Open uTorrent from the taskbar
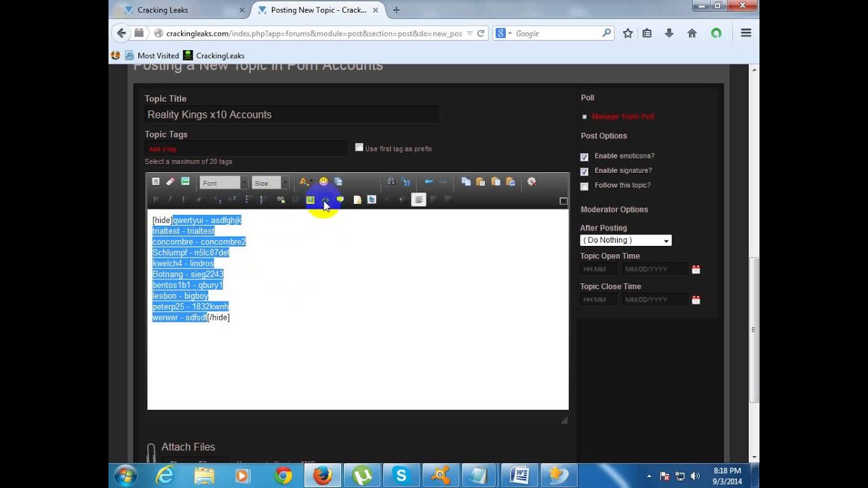 [x=361, y=476]
